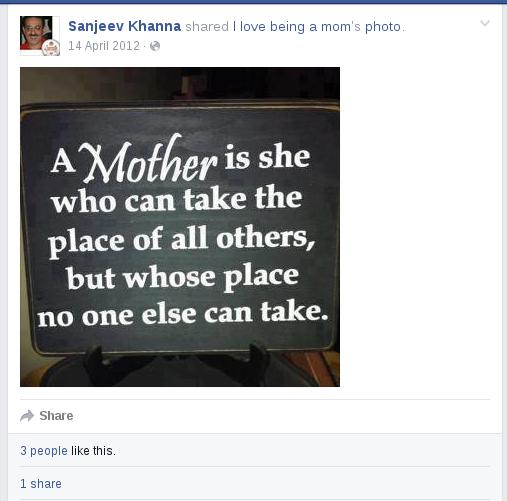Click the 14 April 2012 timestamp
The image size is (507, 501).
click(x=104, y=46)
